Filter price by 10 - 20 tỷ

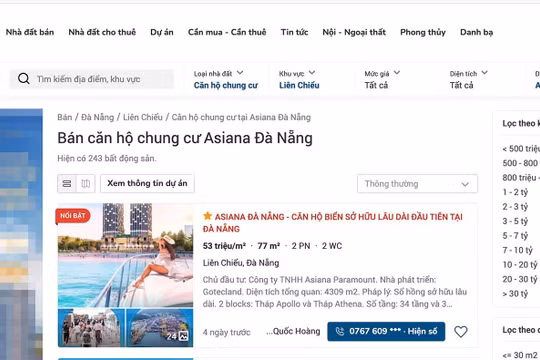tap(520, 265)
